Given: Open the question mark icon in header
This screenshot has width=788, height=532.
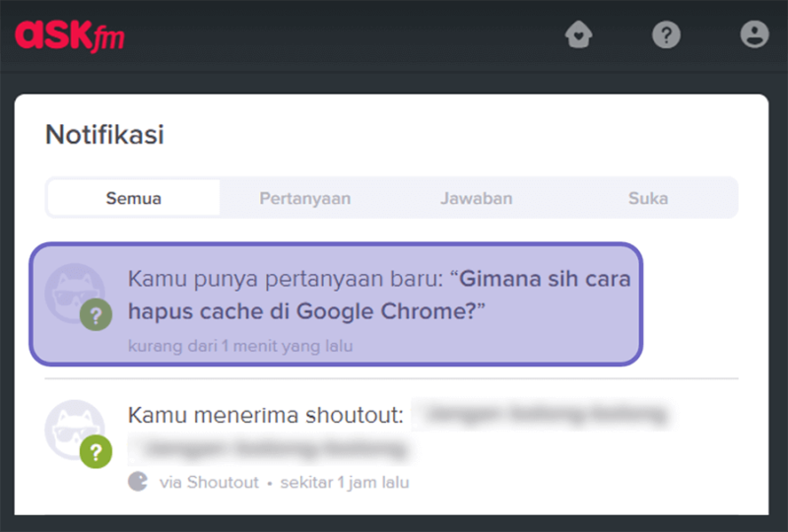Looking at the screenshot, I should pos(667,34).
